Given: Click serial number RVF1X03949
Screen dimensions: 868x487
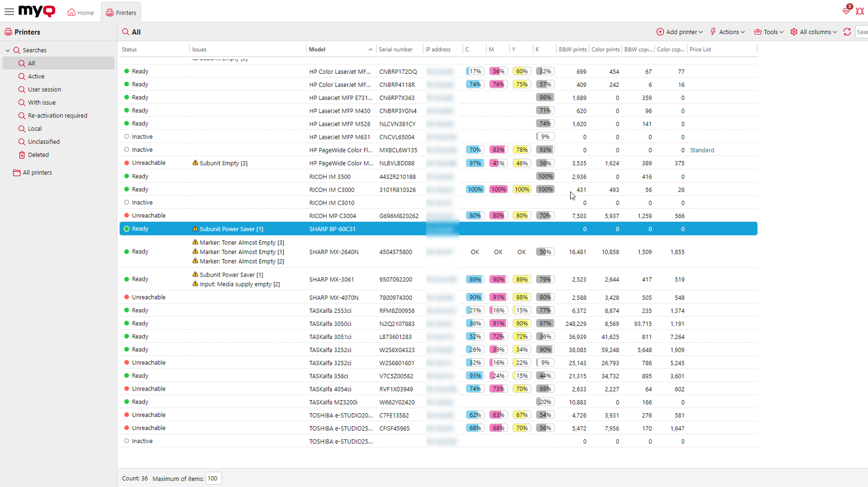Looking at the screenshot, I should (x=396, y=389).
